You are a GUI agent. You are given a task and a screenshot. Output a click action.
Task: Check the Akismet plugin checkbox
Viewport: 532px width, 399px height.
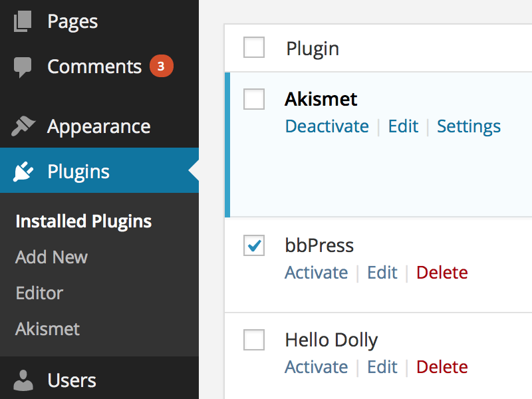(254, 99)
